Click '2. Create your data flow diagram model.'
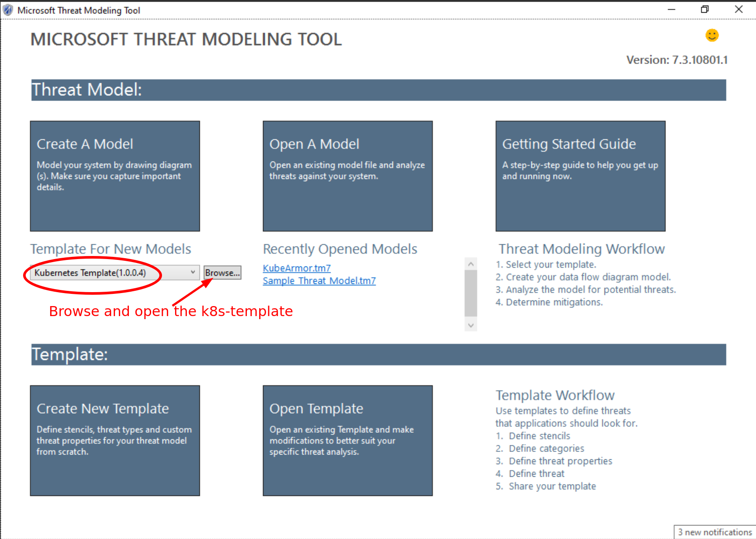The image size is (756, 539). 583,277
